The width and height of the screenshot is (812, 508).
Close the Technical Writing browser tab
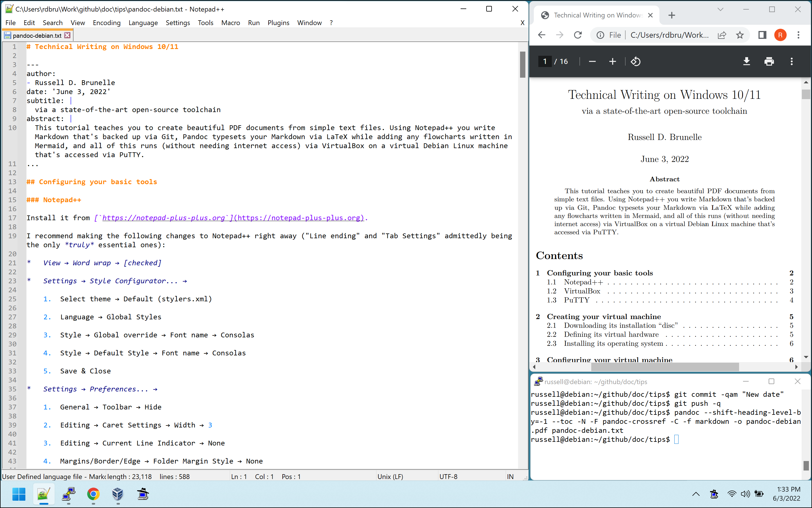coord(650,15)
